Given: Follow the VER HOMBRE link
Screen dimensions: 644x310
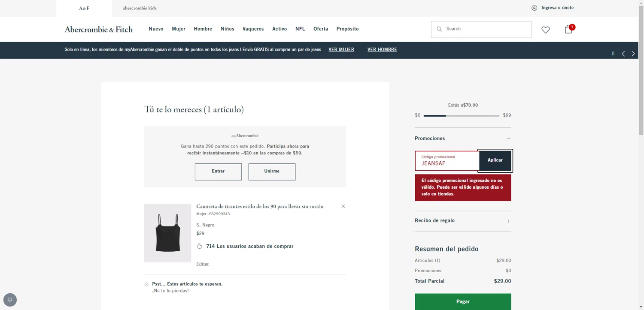Looking at the screenshot, I should [382, 50].
